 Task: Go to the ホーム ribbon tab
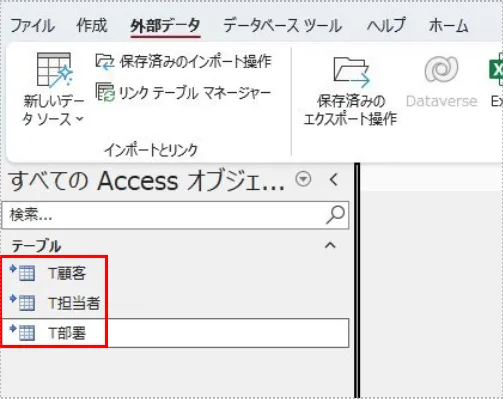(448, 26)
